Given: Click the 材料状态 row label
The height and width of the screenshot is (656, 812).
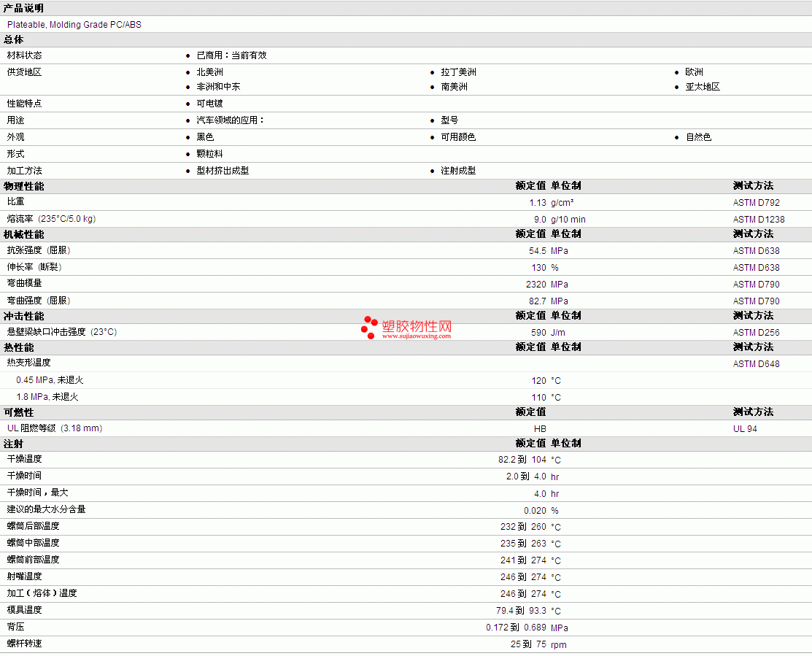Looking at the screenshot, I should [24, 55].
